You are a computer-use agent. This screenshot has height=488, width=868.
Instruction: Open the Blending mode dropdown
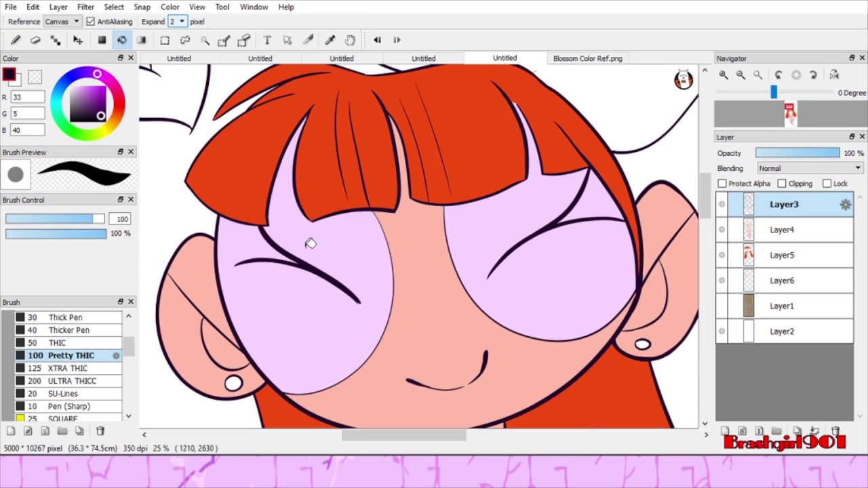[810, 168]
